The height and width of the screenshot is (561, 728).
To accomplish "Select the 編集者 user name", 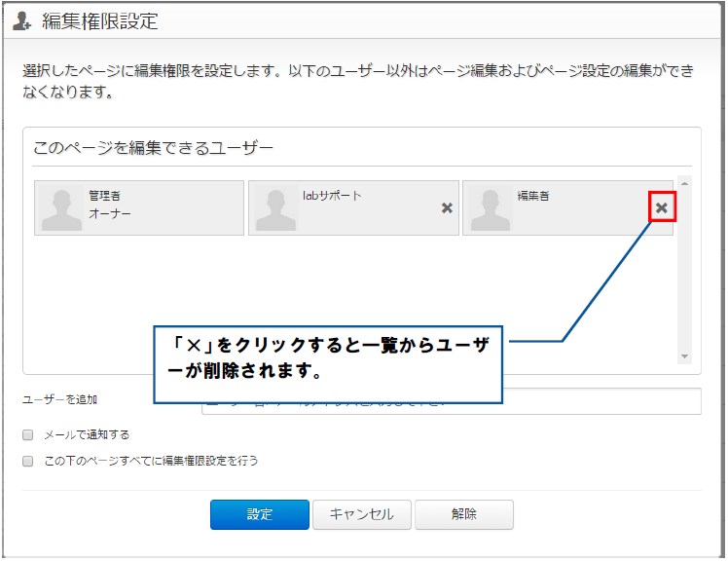I will click(533, 196).
